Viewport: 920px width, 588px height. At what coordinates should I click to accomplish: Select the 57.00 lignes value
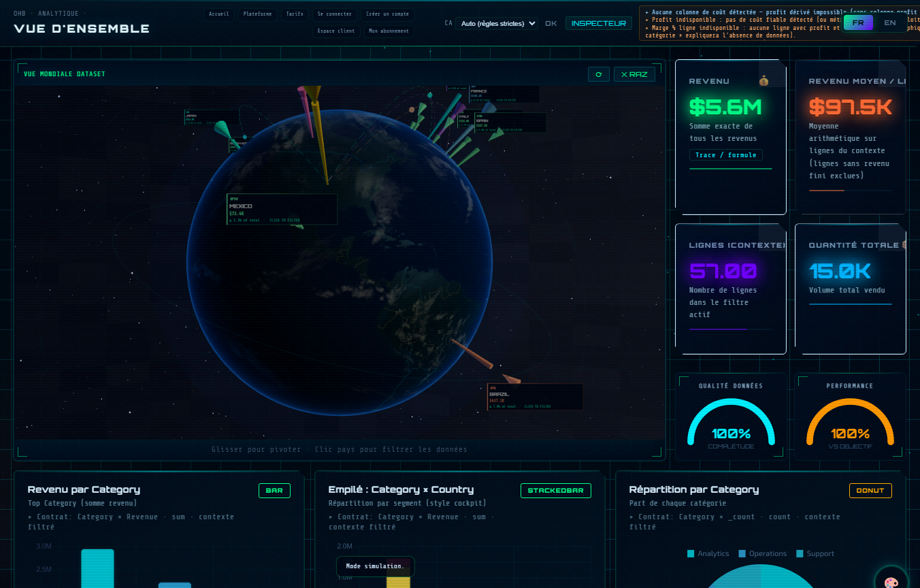(x=723, y=272)
